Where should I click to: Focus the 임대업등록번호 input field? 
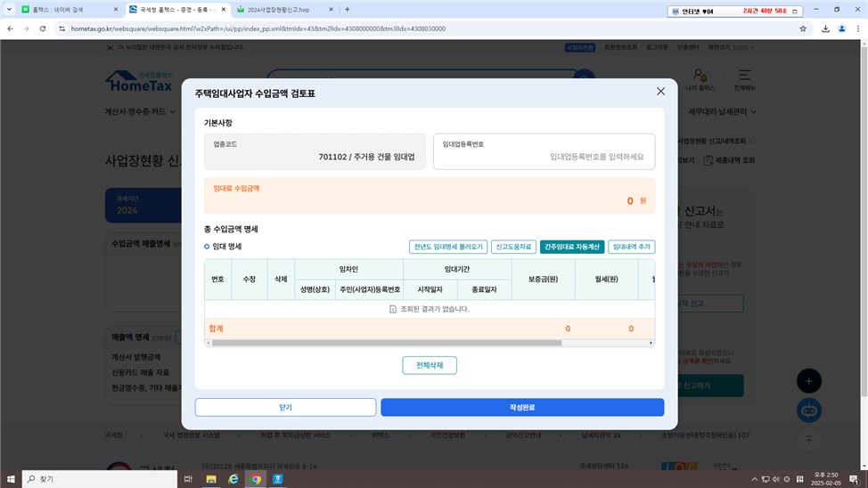click(545, 151)
